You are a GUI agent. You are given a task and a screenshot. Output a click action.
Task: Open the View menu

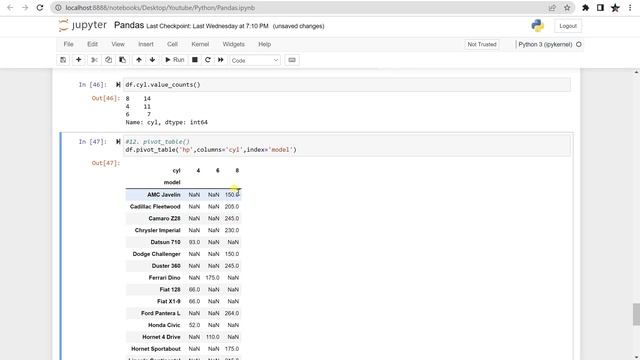(x=118, y=44)
